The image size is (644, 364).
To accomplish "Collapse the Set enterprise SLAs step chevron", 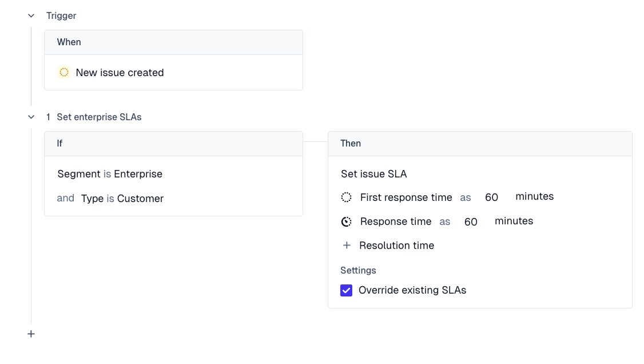I will tap(31, 117).
